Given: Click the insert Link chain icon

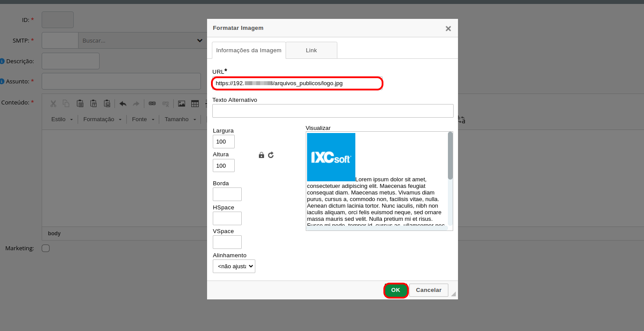Looking at the screenshot, I should tap(152, 104).
